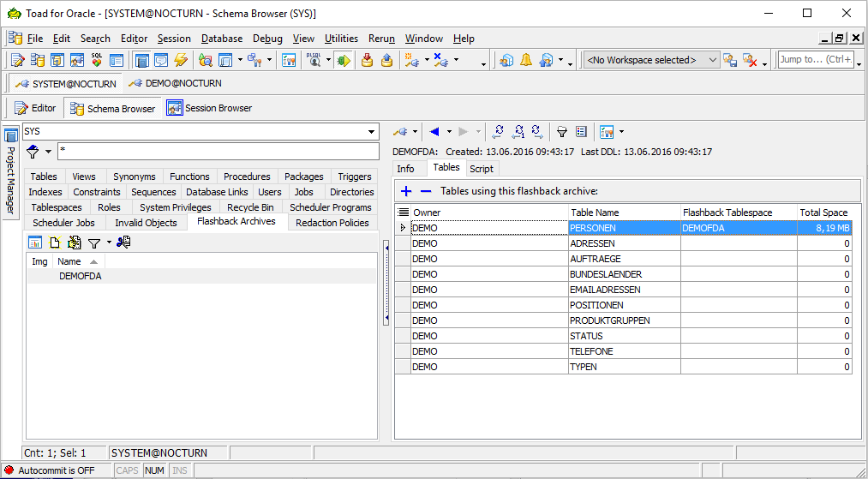Click the end connection blue X plug icon

[x=441, y=60]
